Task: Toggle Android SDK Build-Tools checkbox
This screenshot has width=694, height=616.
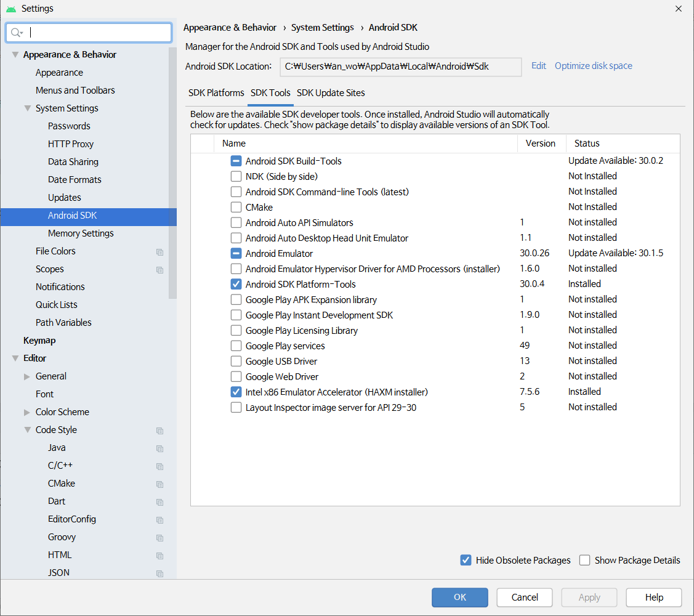Action: point(236,161)
